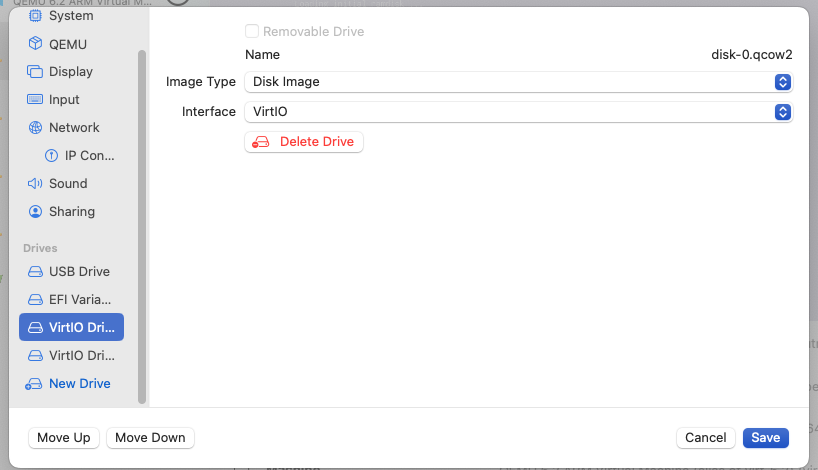818x470 pixels.
Task: Open the Sound settings section
Action: (68, 184)
